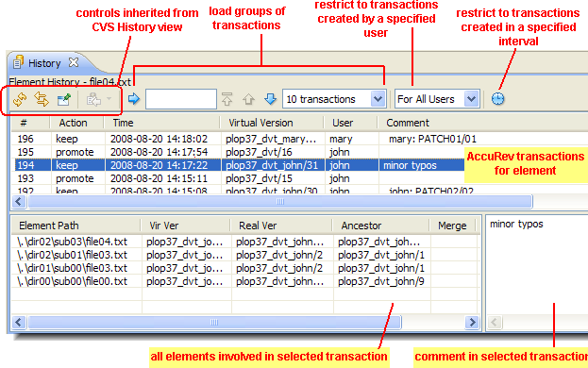
Task: Sort by the Time column header
Action: (161, 123)
